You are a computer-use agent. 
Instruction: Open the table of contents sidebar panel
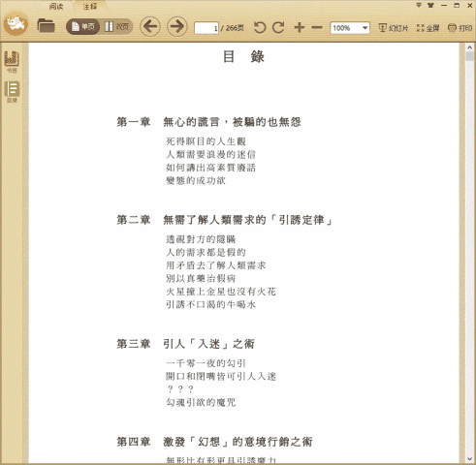coord(12,92)
